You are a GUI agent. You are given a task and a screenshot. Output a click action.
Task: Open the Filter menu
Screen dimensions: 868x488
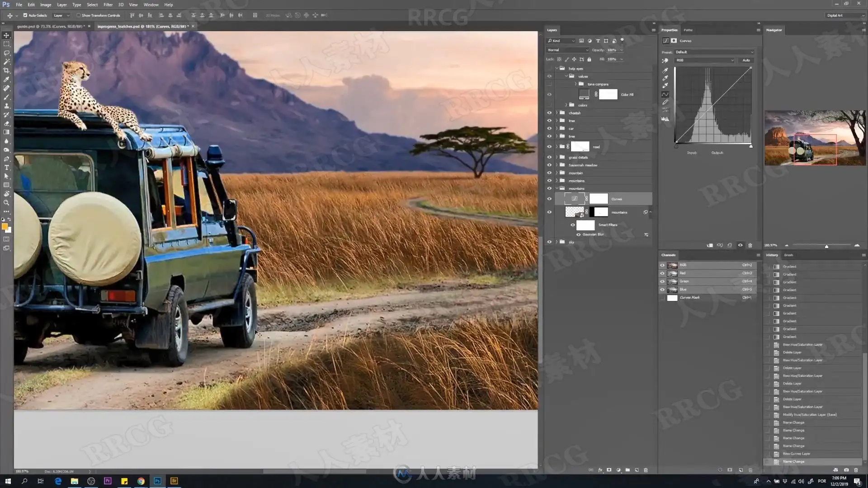pyautogui.click(x=108, y=5)
